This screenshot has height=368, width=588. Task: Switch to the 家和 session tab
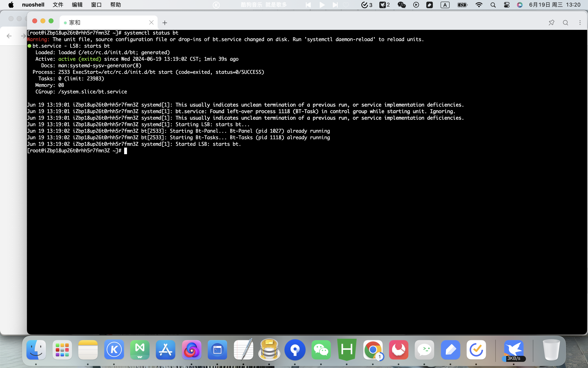(x=108, y=23)
